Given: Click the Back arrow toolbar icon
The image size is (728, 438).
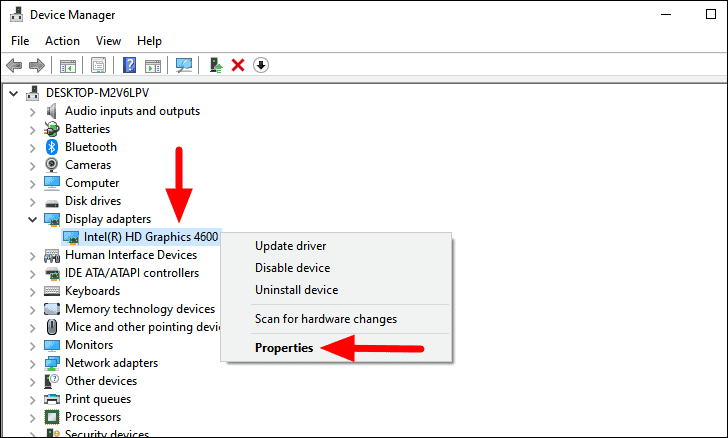Looking at the screenshot, I should pos(14,65).
